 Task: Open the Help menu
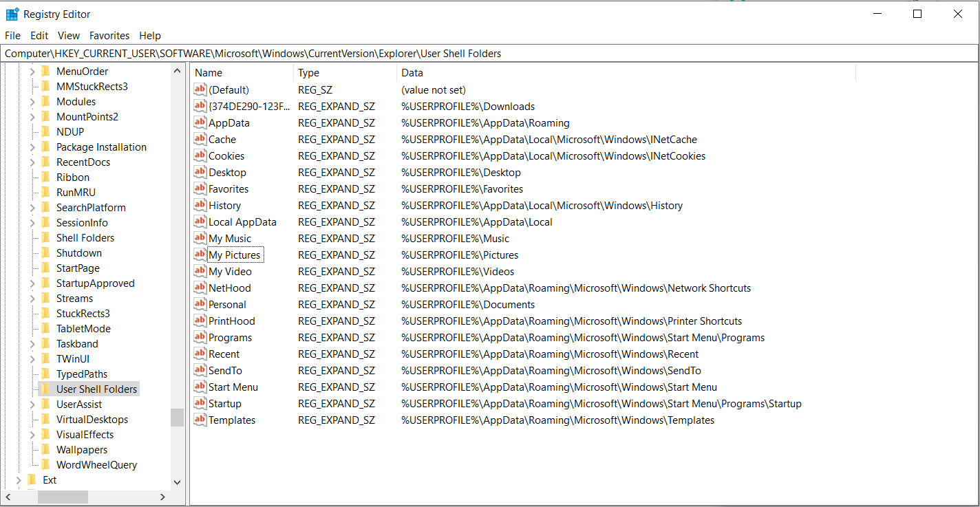[150, 36]
